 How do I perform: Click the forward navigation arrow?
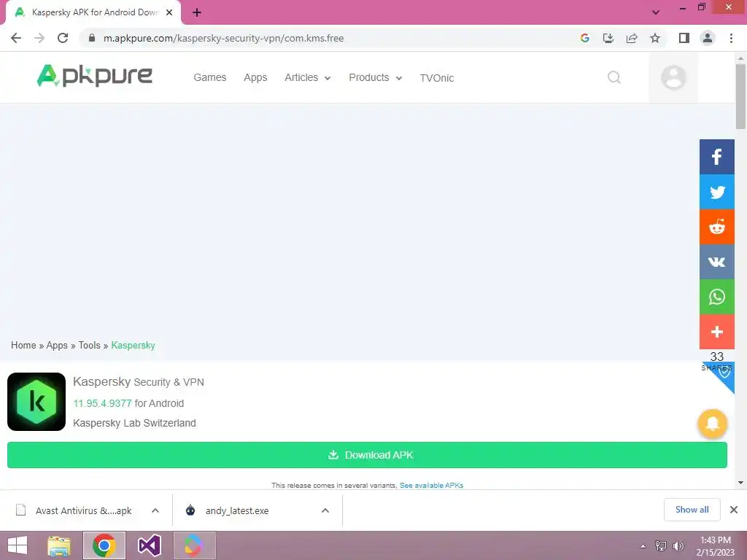(x=39, y=38)
